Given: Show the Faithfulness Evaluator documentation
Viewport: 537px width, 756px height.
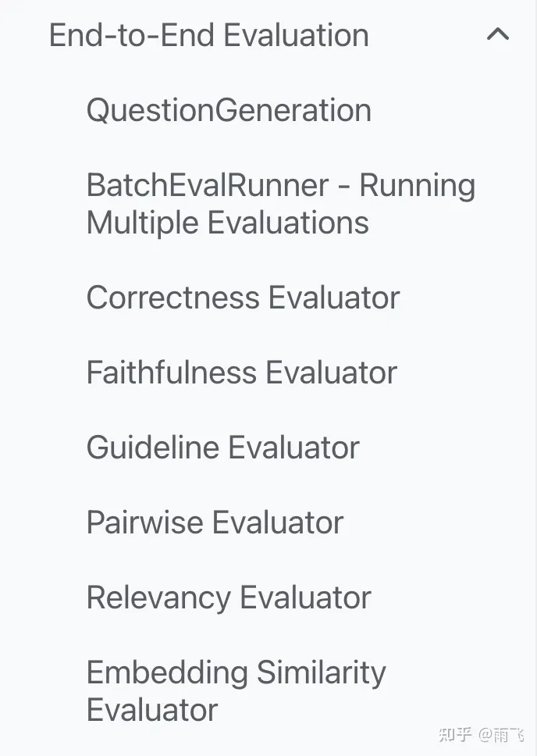Looking at the screenshot, I should pyautogui.click(x=241, y=373).
